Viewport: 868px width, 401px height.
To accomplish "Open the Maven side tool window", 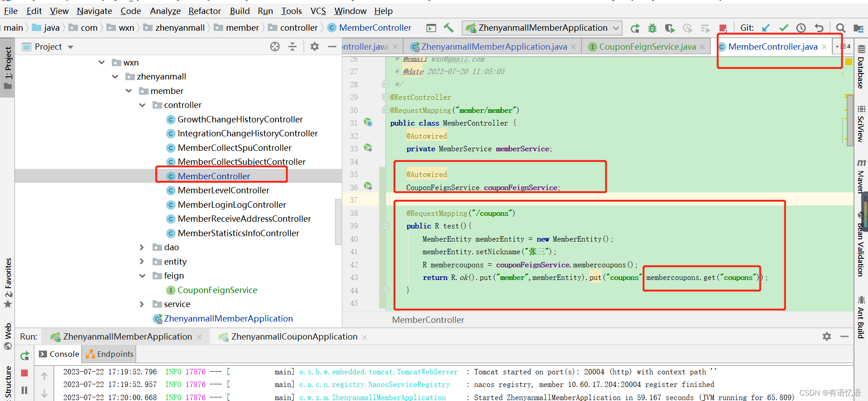I will tap(861, 176).
